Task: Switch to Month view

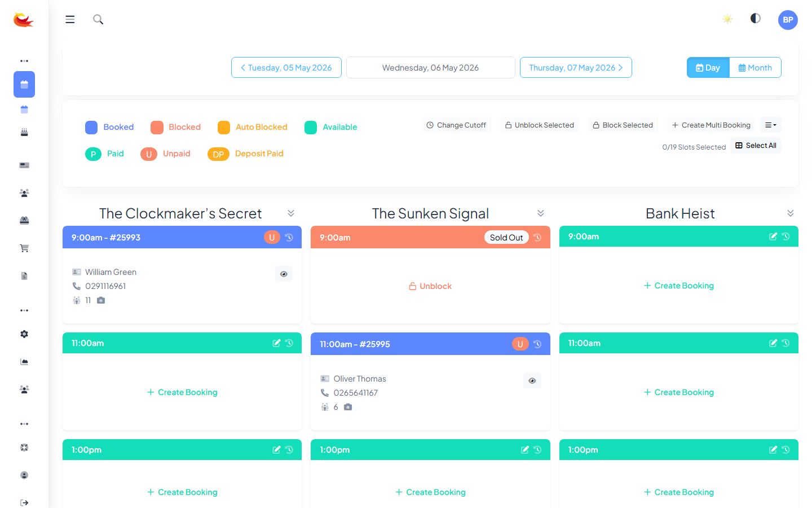Action: pyautogui.click(x=755, y=68)
